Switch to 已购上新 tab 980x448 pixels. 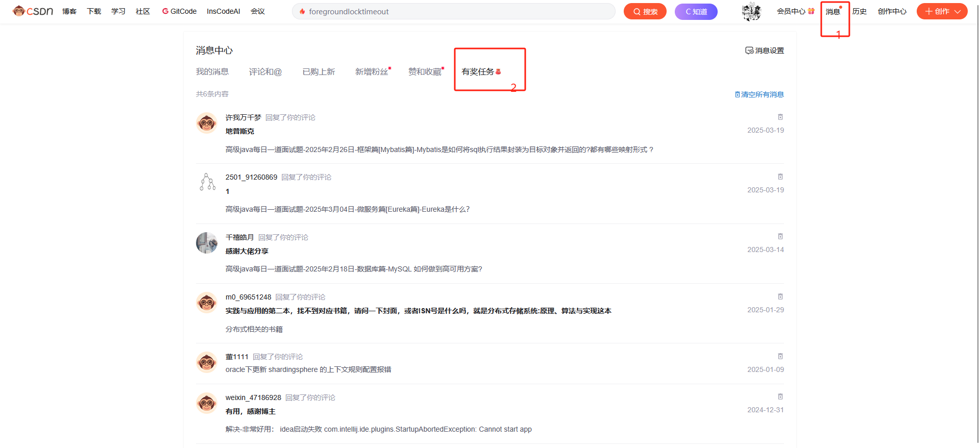318,72
